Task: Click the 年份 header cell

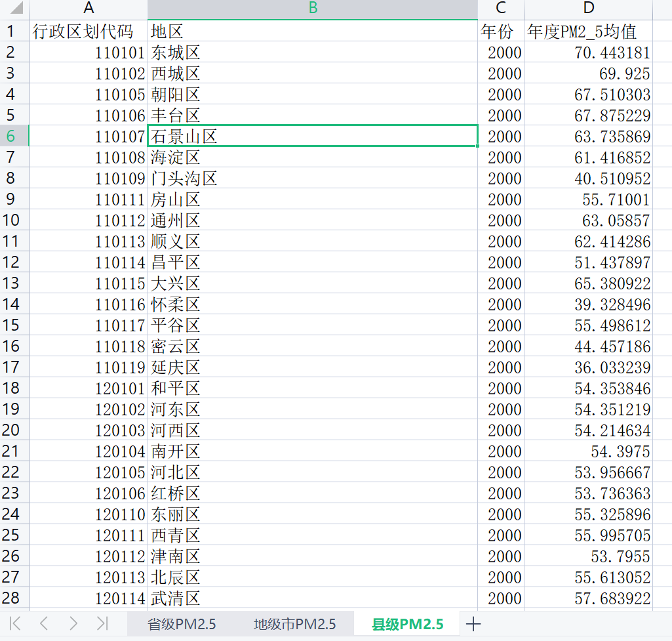Action: pyautogui.click(x=501, y=31)
